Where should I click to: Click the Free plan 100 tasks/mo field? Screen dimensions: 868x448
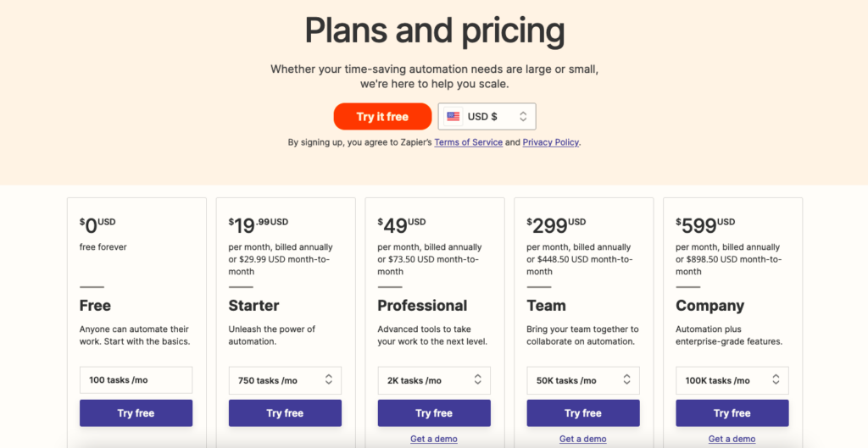[136, 380]
